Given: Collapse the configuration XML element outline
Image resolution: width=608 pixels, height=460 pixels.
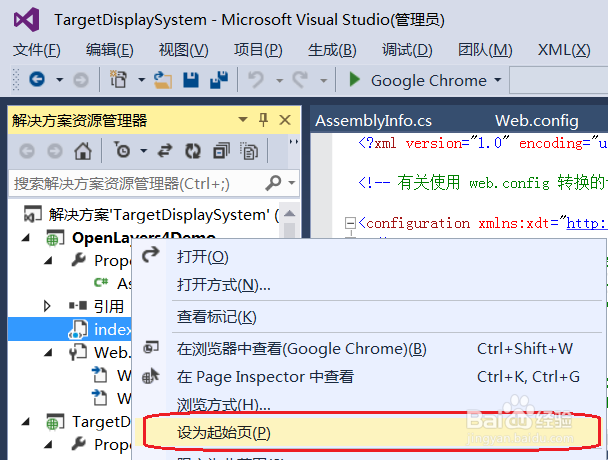Looking at the screenshot, I should coord(350,223).
